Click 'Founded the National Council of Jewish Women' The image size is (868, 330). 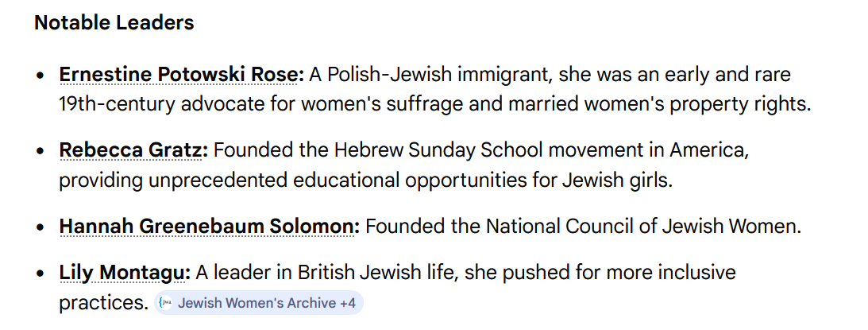click(581, 226)
